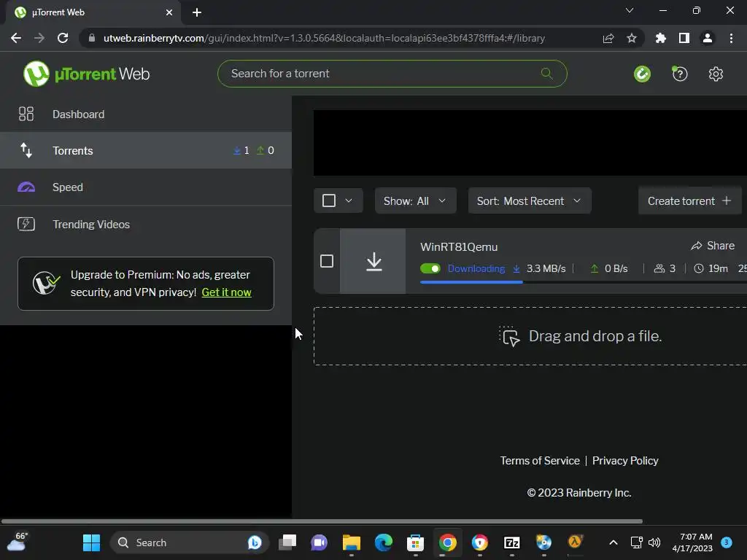
Task: Open Speed in the sidebar
Action: [146, 187]
